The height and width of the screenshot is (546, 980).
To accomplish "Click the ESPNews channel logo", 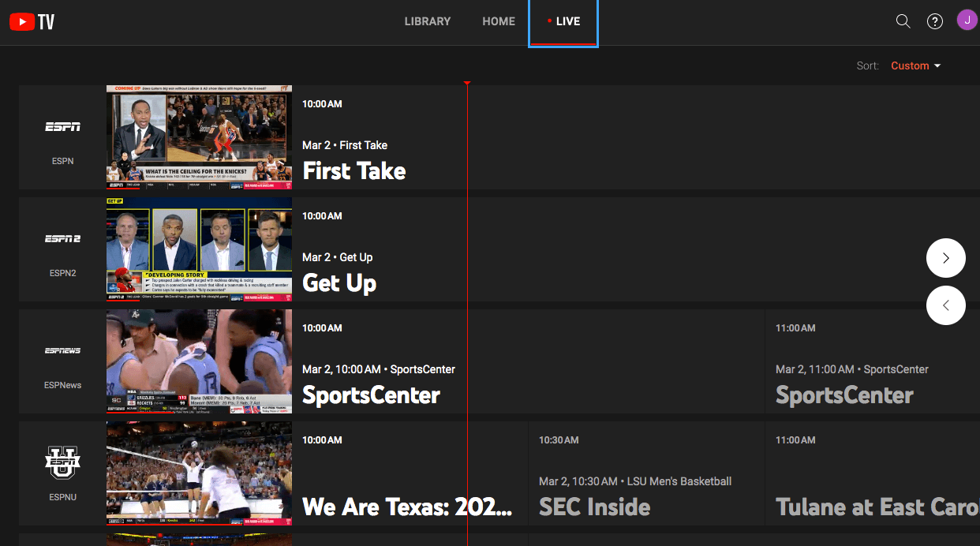I will click(62, 351).
